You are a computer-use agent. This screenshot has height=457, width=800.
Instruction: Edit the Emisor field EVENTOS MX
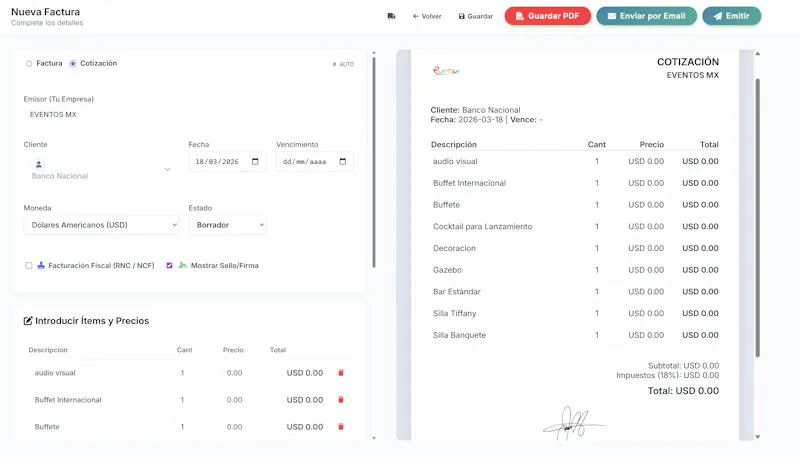point(189,115)
